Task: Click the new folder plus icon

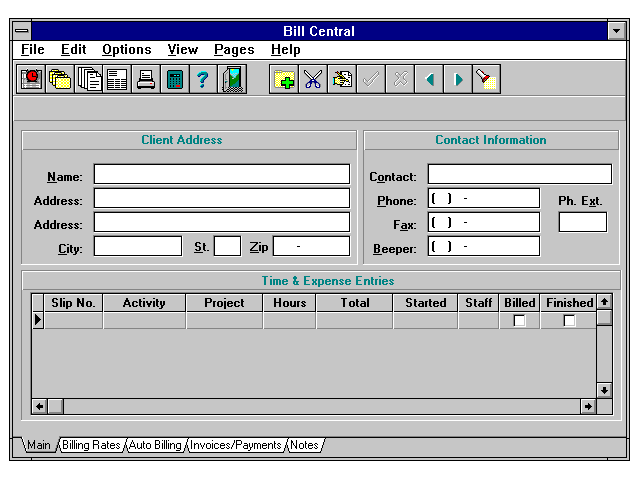Action: tap(284, 80)
